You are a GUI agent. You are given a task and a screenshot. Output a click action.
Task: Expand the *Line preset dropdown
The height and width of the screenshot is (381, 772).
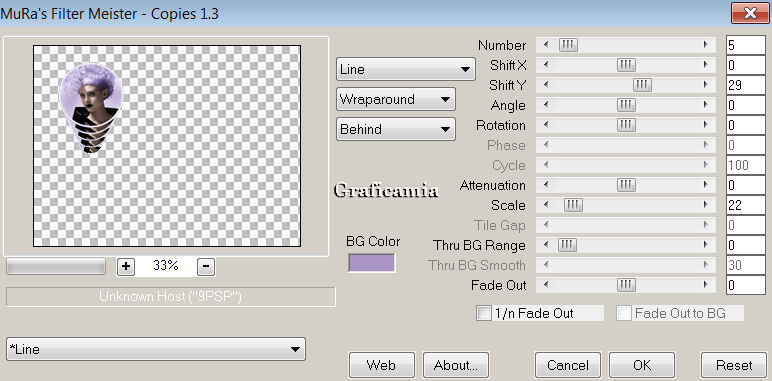pos(156,349)
